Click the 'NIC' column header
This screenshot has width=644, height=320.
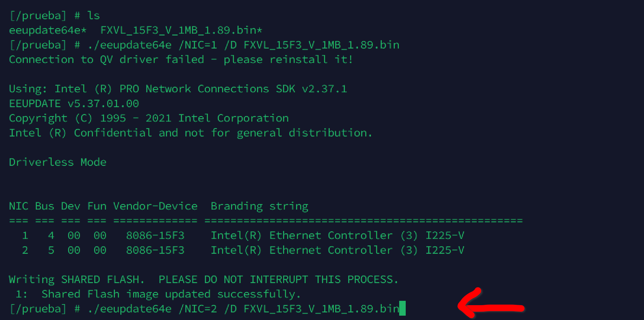pos(18,206)
